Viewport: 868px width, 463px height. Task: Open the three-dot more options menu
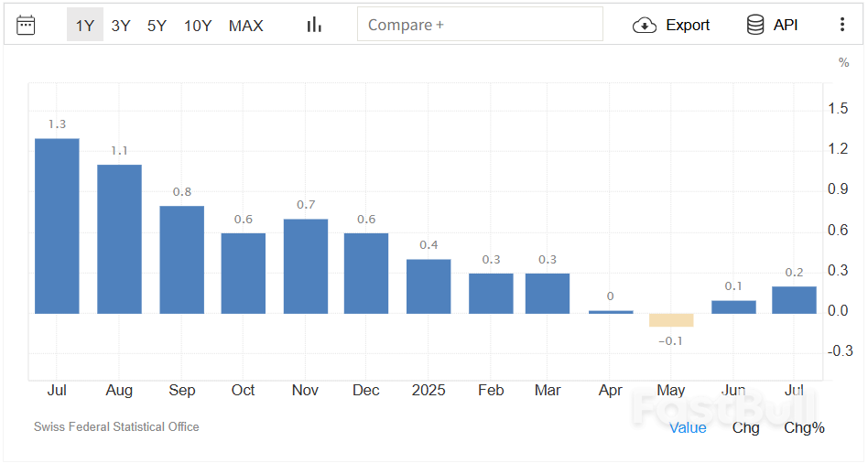pyautogui.click(x=842, y=25)
